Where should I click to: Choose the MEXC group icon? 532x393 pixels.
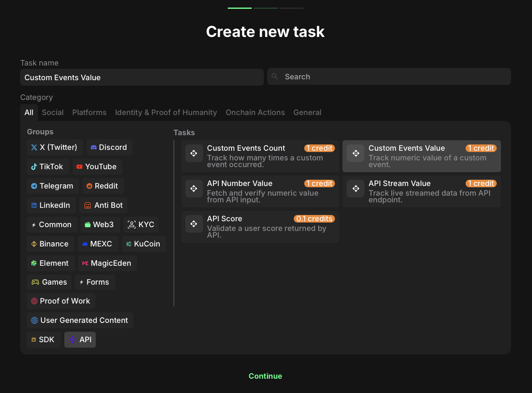point(85,244)
